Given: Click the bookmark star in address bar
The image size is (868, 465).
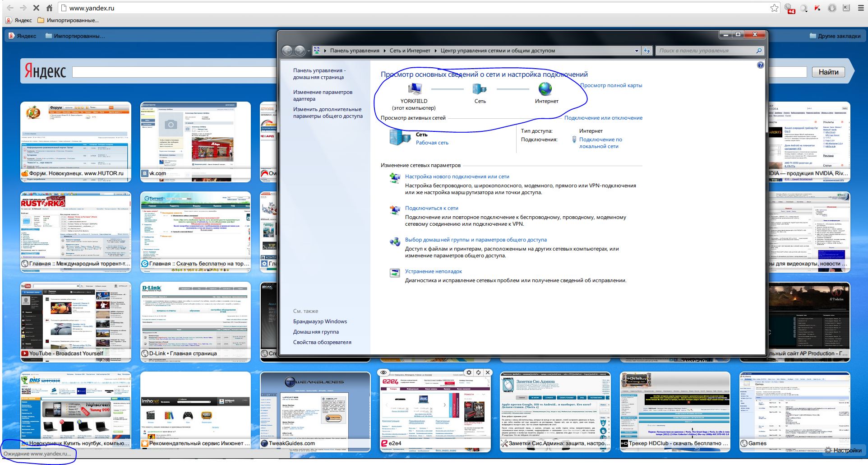Looking at the screenshot, I should [774, 8].
